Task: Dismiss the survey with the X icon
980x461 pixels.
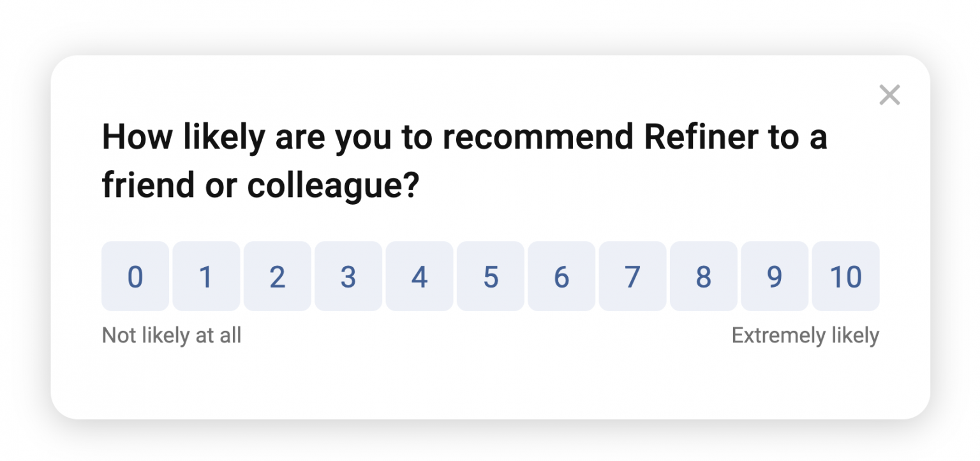Action: point(889,94)
